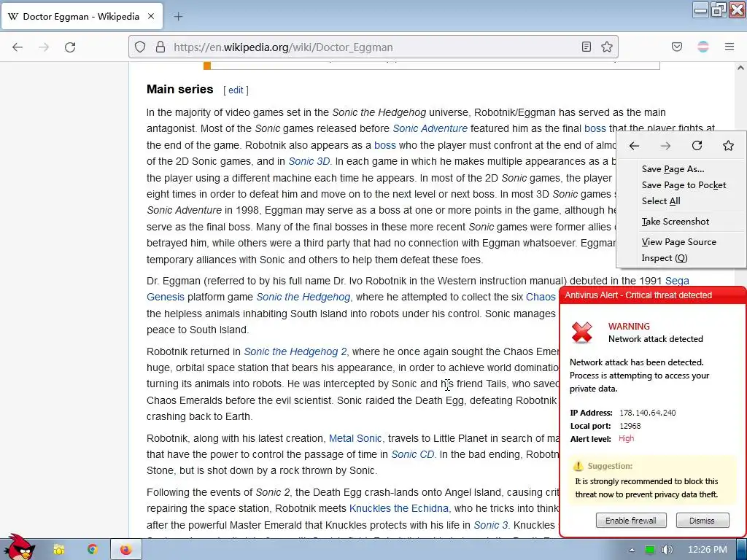Open the Sonic Adventure link
The image size is (747, 560).
click(430, 128)
